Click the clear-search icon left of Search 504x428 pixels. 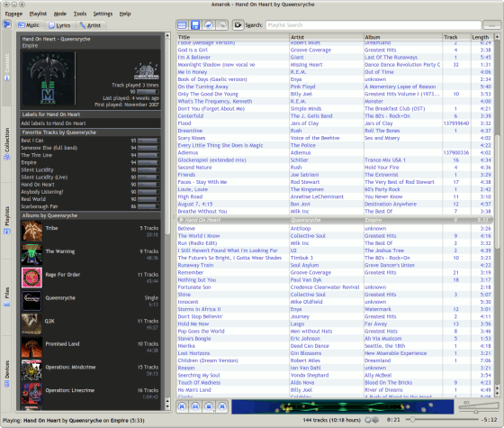(238, 25)
